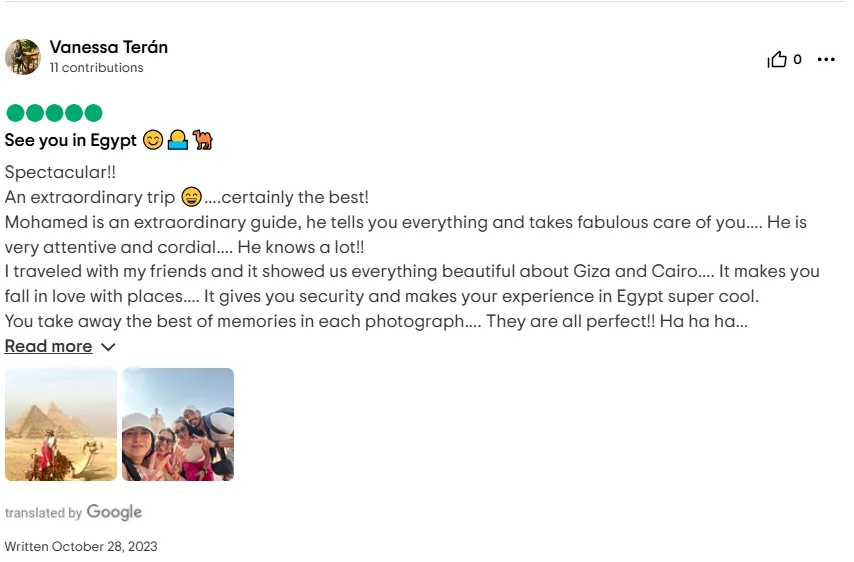Expand review with Read more chevron
Image resolution: width=854 pixels, height=562 pixels.
click(108, 347)
